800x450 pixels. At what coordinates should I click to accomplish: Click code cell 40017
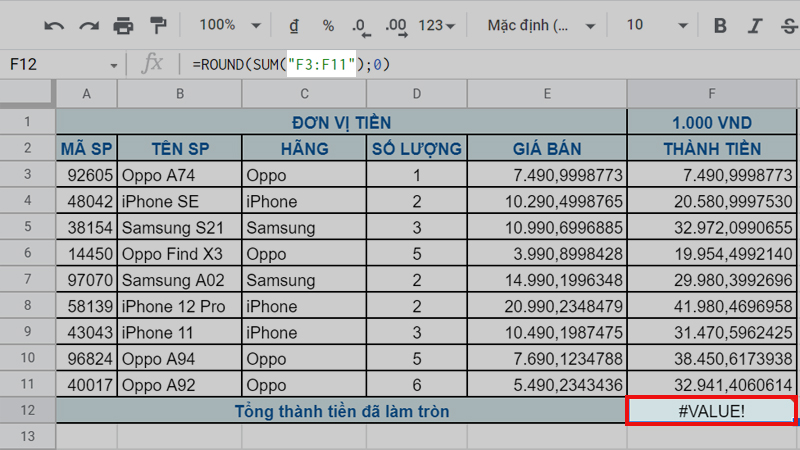click(x=86, y=385)
